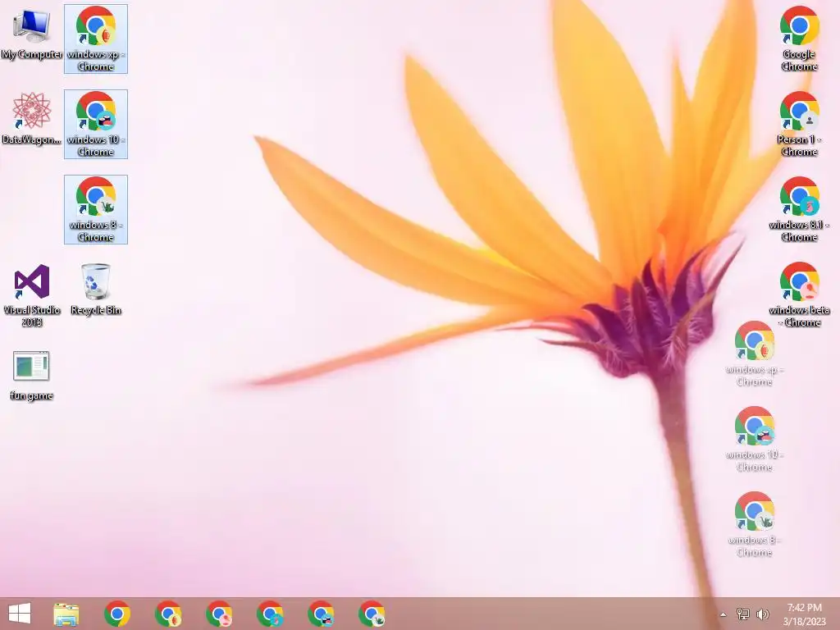
Task: Open the Windows Start button
Action: click(20, 614)
